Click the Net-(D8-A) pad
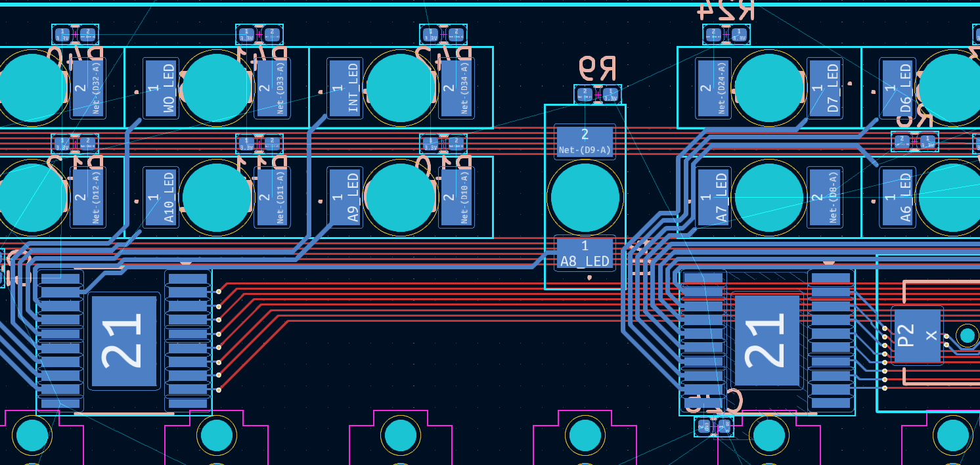 point(825,198)
